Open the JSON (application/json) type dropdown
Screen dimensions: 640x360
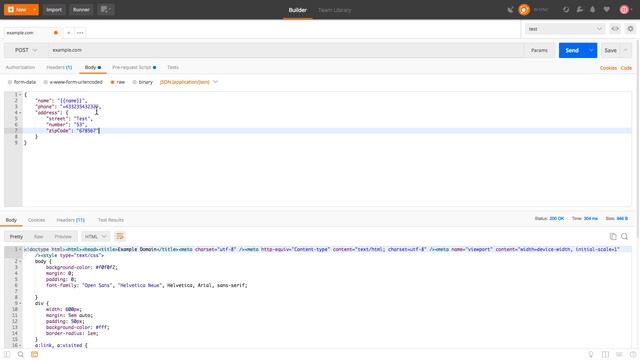(x=189, y=82)
